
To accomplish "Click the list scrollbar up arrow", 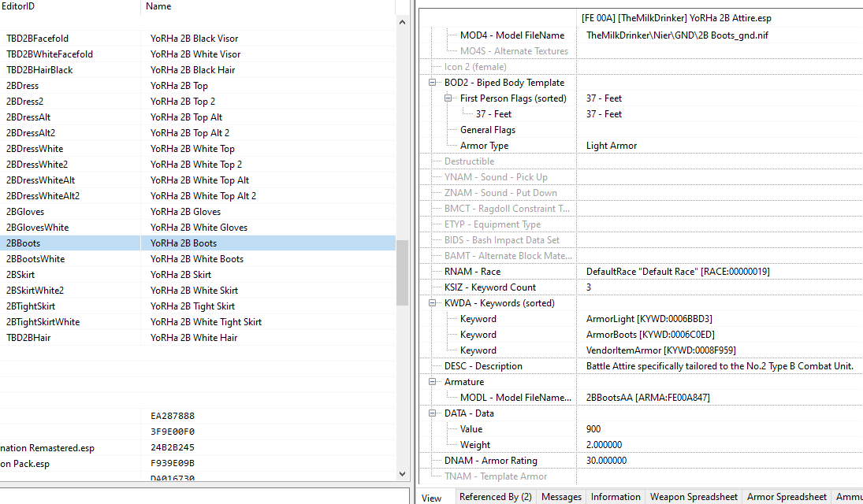I will click(x=402, y=23).
